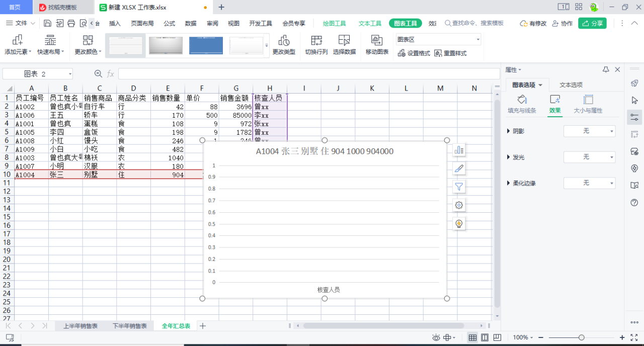Open the chart area (图表区) combo box

tap(438, 39)
